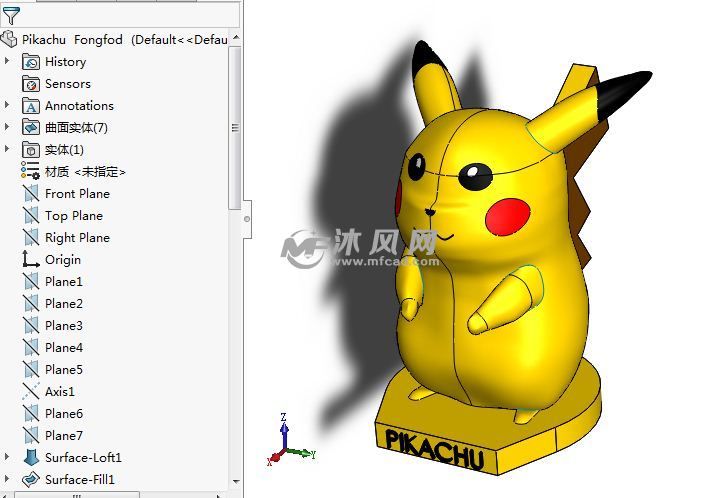
Task: Select the Front Plane label
Action: click(77, 194)
